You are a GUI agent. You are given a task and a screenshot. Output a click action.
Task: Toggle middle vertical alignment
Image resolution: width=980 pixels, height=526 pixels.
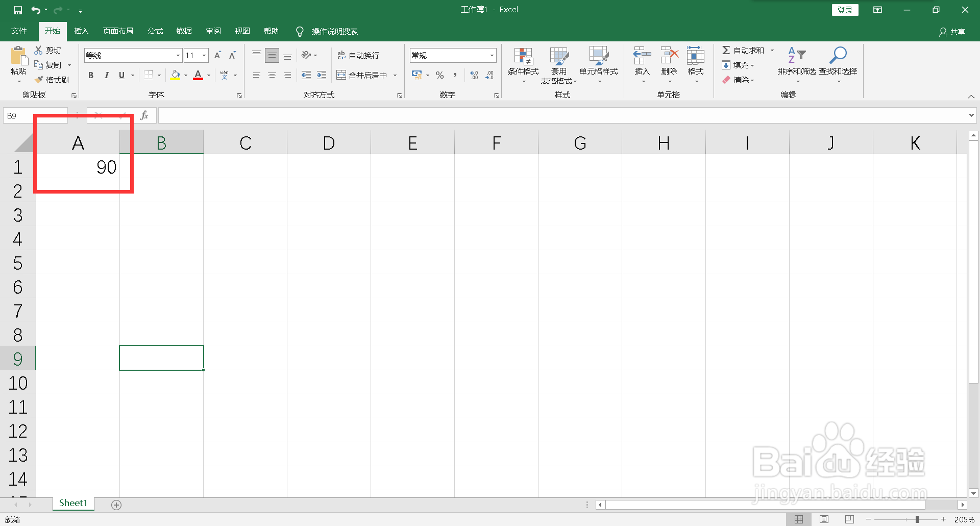tap(272, 55)
